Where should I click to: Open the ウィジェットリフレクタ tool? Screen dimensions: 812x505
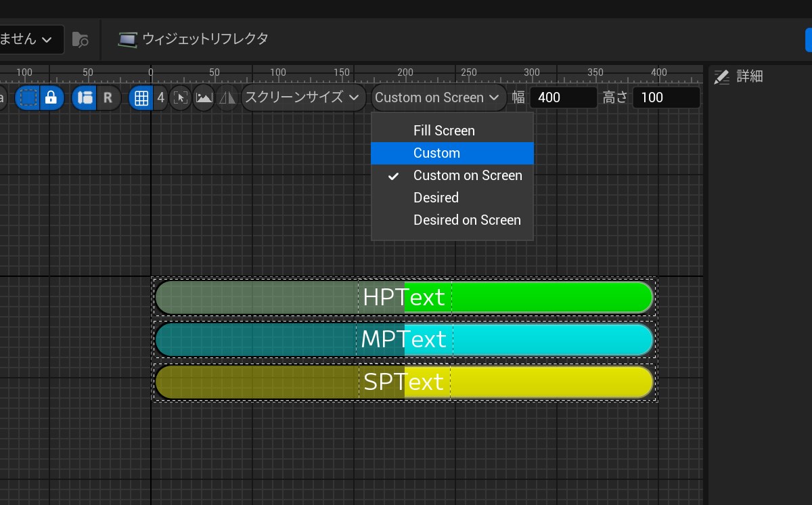[x=194, y=39]
